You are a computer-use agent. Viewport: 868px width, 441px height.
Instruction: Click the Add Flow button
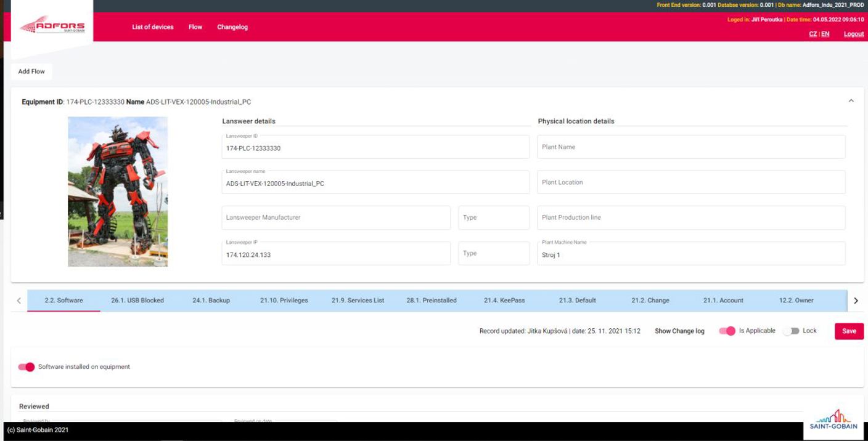click(x=31, y=71)
